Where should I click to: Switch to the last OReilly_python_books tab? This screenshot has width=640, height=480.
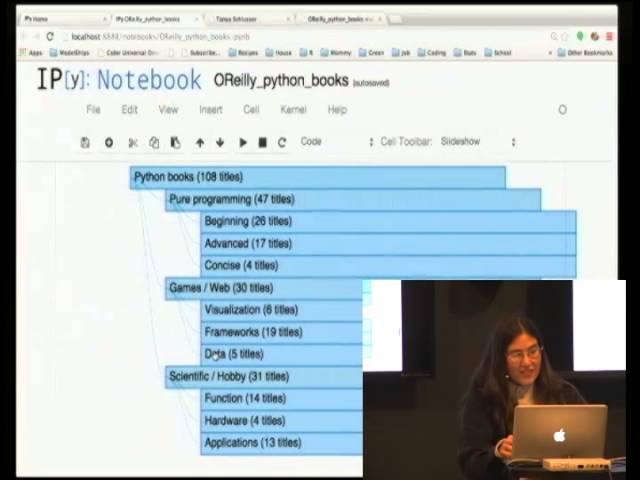pos(340,19)
